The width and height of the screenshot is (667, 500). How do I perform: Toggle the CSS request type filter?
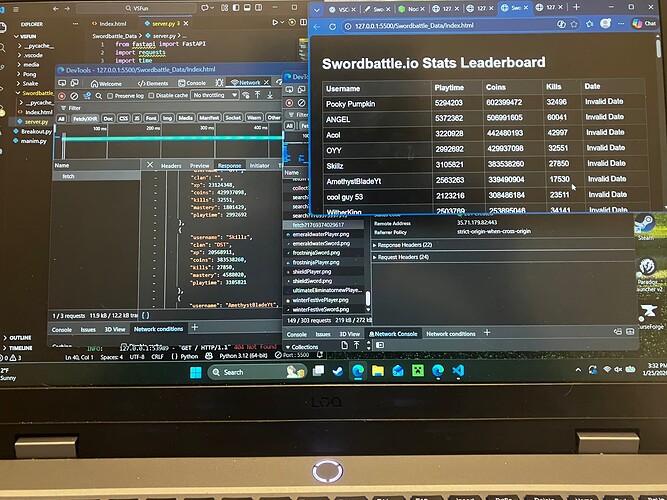(123, 118)
